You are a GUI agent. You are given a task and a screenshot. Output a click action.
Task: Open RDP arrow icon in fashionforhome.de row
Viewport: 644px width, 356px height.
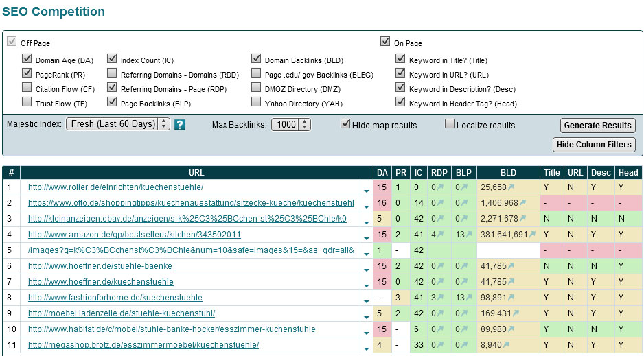(440, 297)
